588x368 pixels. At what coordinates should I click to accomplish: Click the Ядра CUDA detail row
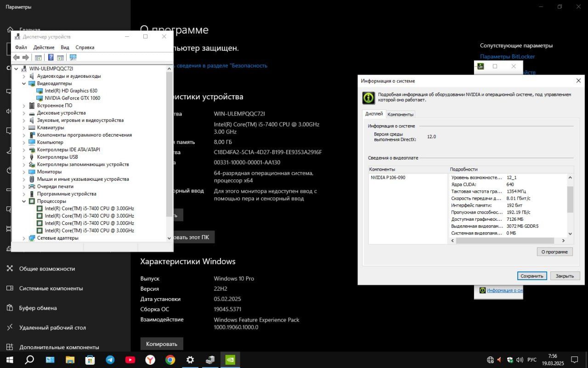click(508, 184)
